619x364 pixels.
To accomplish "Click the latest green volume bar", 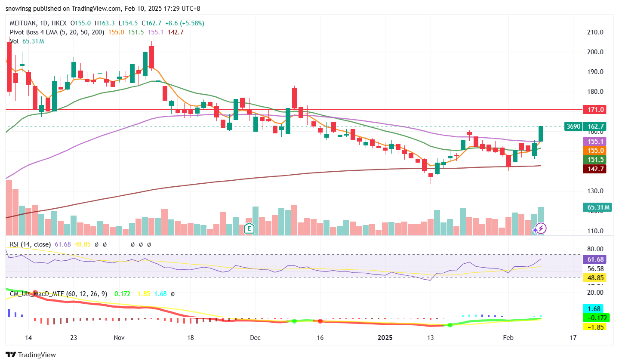I will pos(541,221).
